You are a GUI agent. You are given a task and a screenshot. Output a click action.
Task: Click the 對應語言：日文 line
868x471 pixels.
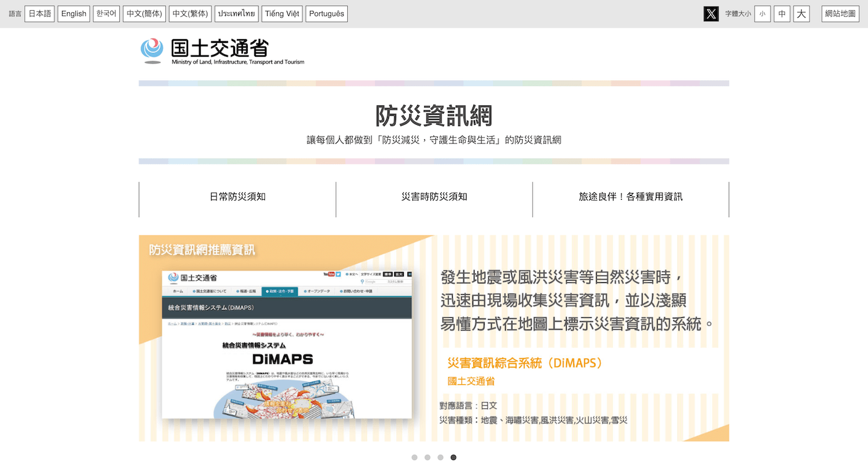468,406
